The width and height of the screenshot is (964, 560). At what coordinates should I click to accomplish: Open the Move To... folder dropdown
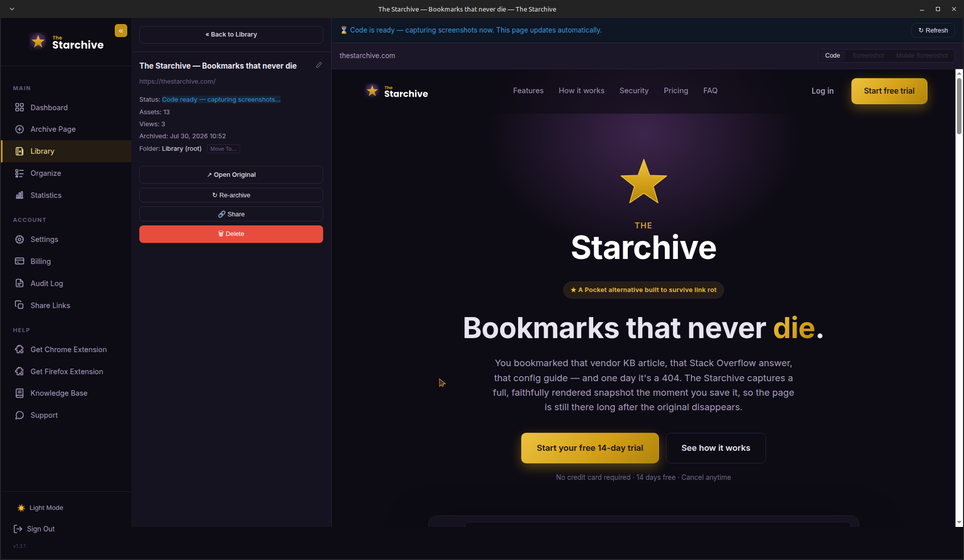tap(223, 149)
